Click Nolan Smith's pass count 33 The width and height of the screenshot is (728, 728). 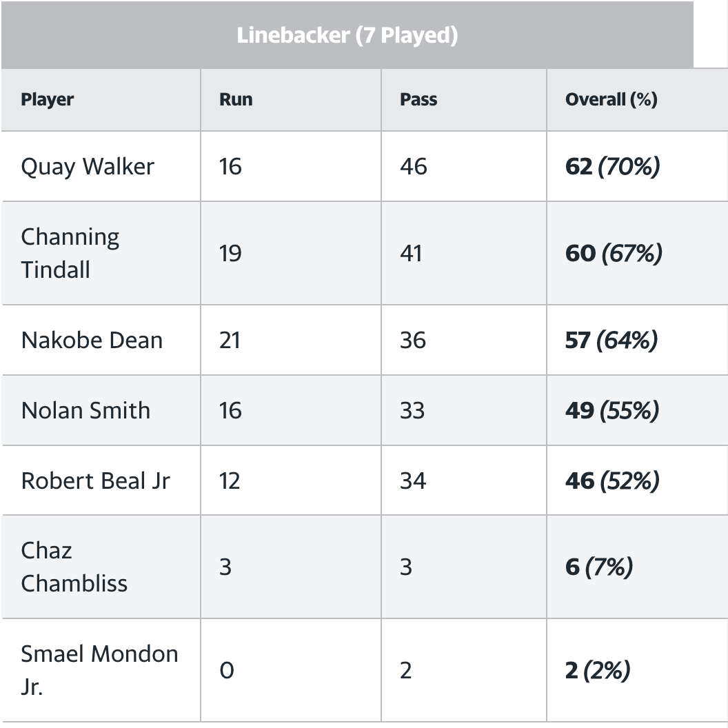[412, 410]
